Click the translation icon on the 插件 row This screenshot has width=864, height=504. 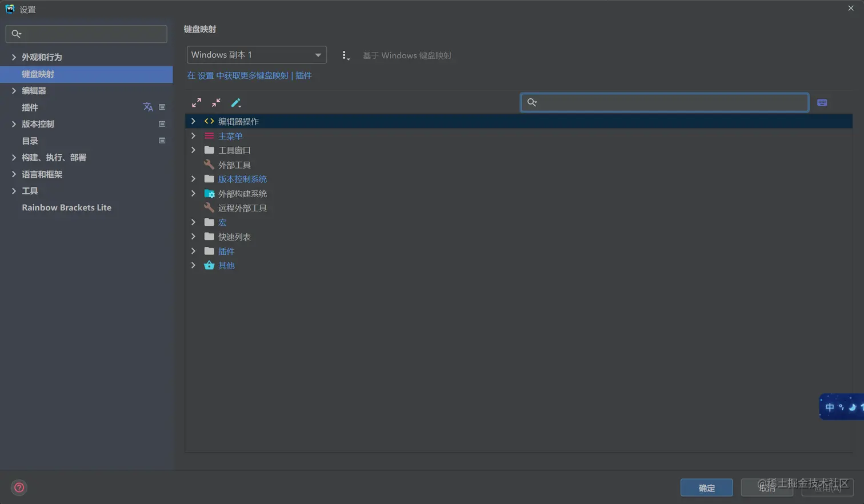coord(148,107)
